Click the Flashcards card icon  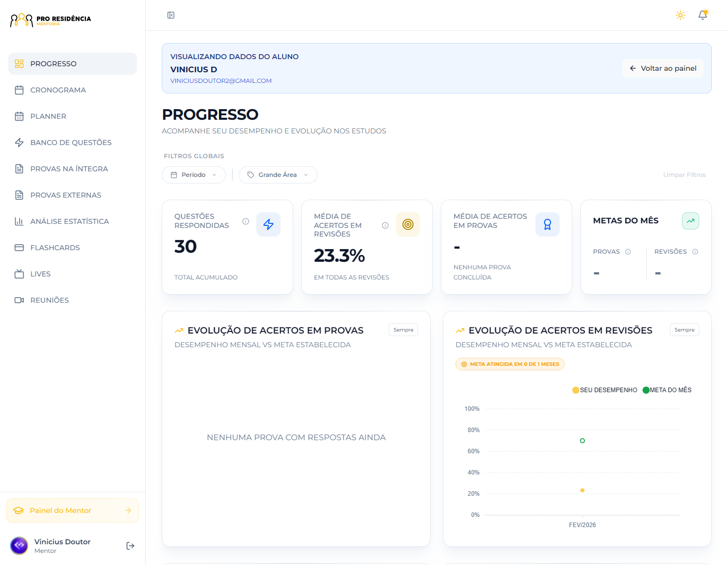tap(19, 248)
